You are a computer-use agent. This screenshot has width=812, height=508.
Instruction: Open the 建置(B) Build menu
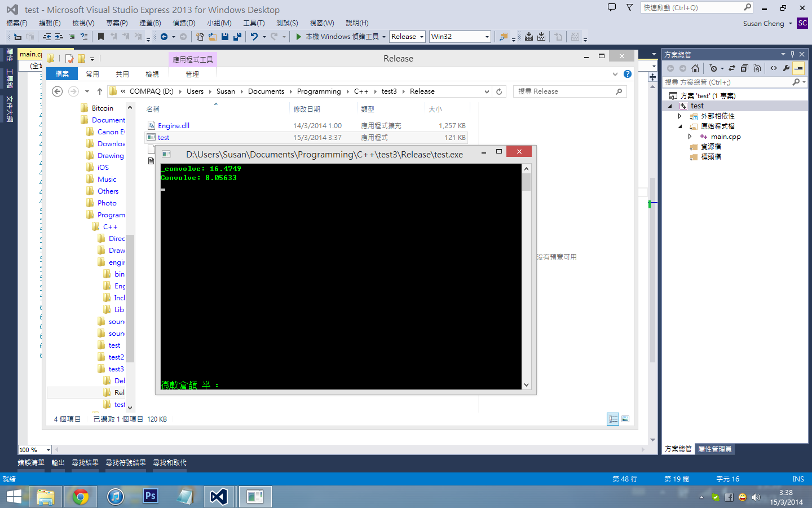[x=150, y=23]
